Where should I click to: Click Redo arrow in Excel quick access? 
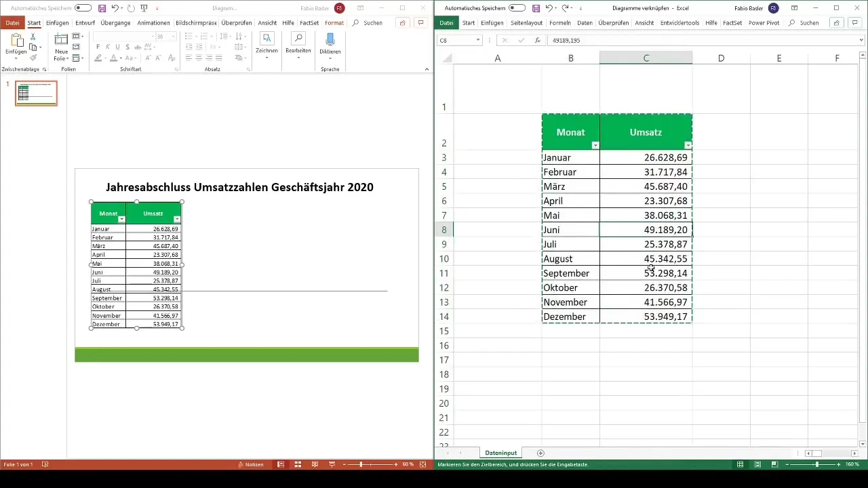coord(564,8)
